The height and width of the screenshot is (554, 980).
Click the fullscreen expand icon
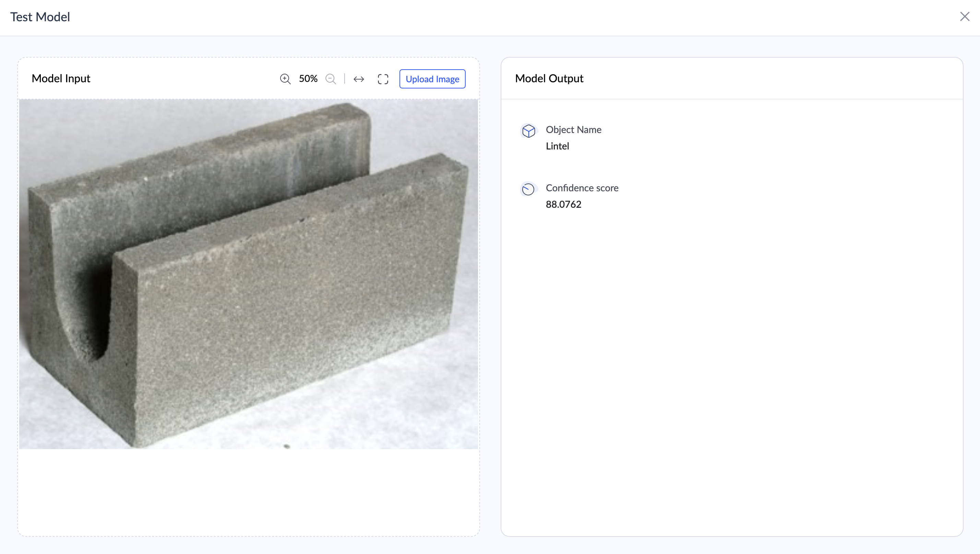(x=383, y=79)
